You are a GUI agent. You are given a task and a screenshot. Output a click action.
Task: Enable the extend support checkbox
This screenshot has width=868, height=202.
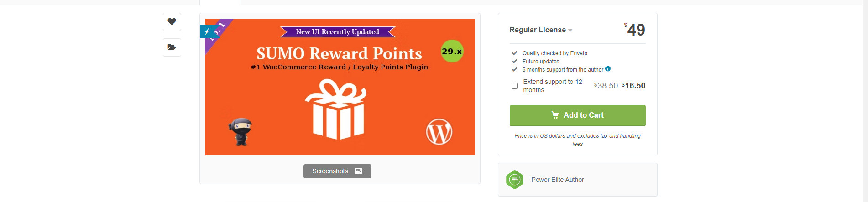(x=514, y=86)
